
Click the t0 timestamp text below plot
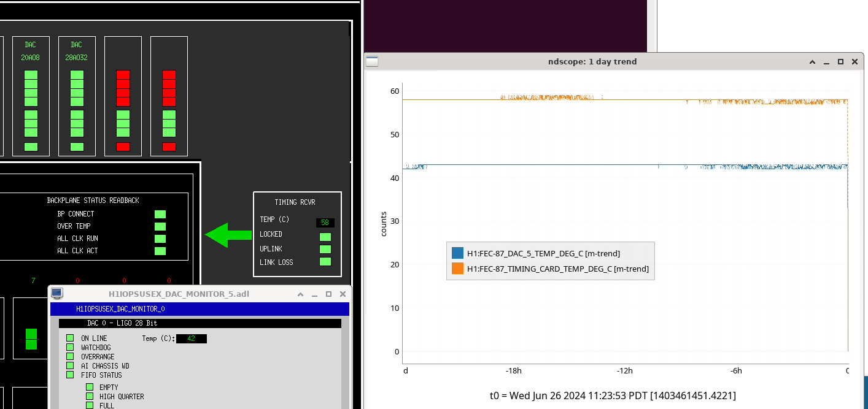point(612,396)
